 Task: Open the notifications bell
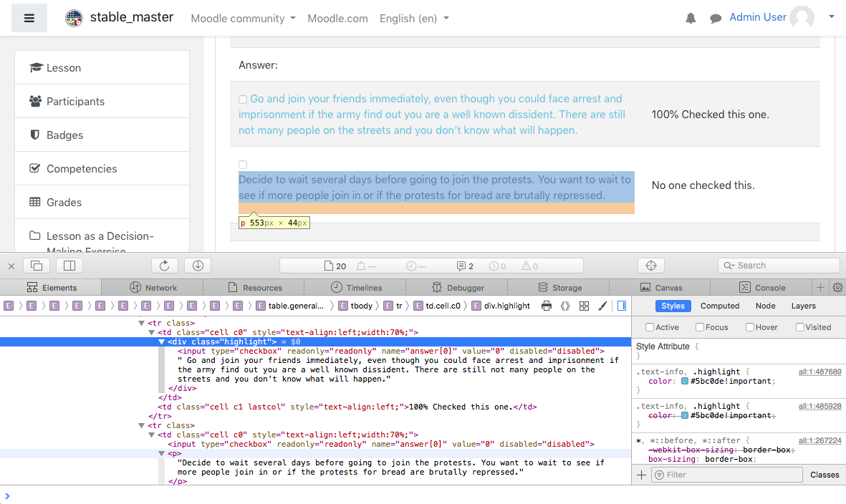click(x=691, y=19)
